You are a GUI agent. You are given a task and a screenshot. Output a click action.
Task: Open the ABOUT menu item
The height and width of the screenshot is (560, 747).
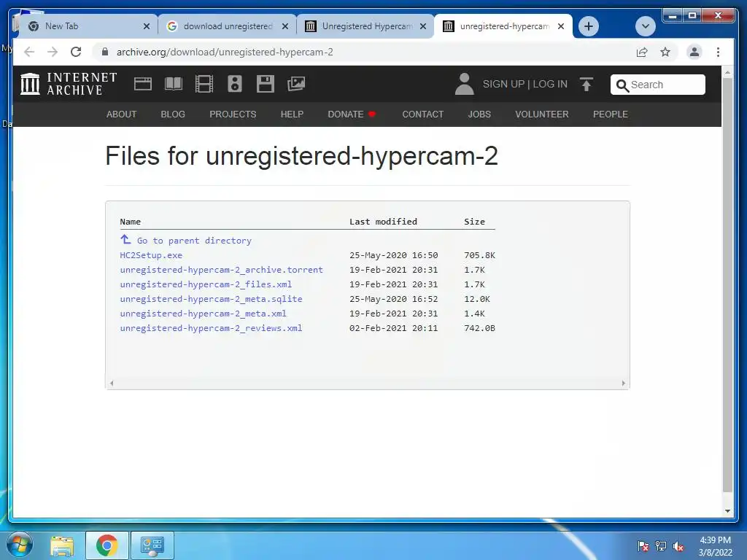(x=122, y=114)
